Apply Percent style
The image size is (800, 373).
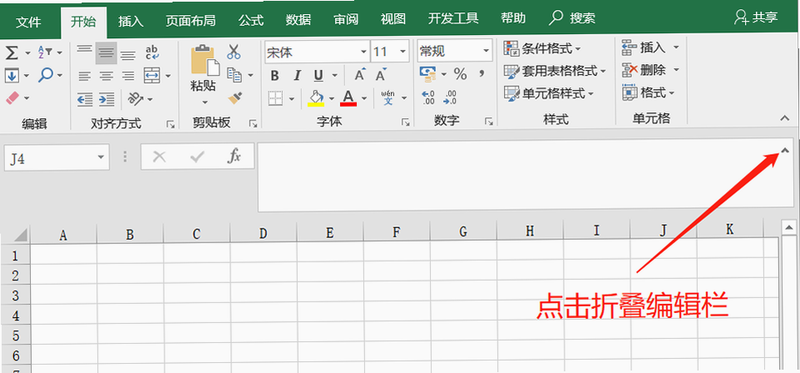click(x=460, y=74)
